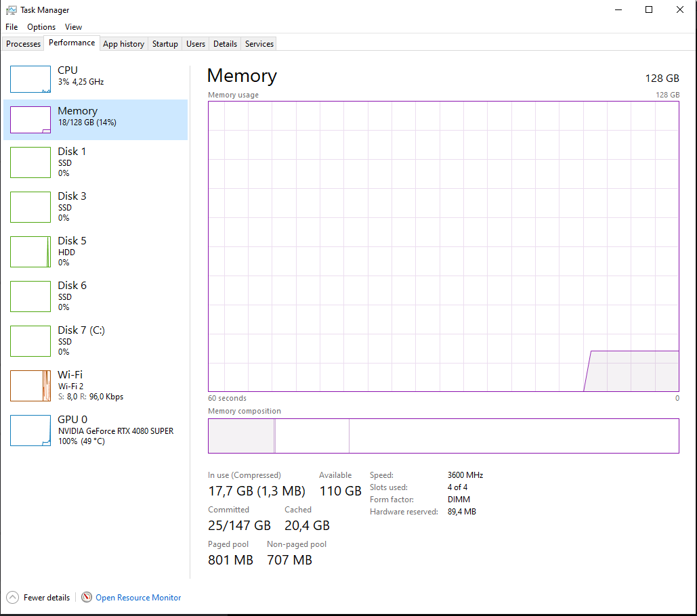Select the Memory mini graph thumbnail
Screen dimensions: 697x616
(x=30, y=120)
